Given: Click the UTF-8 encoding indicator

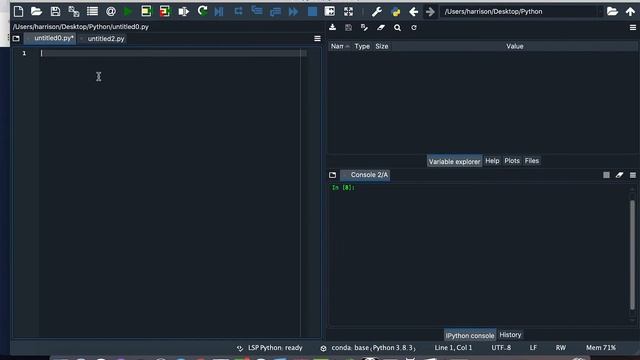Looking at the screenshot, I should tap(501, 348).
